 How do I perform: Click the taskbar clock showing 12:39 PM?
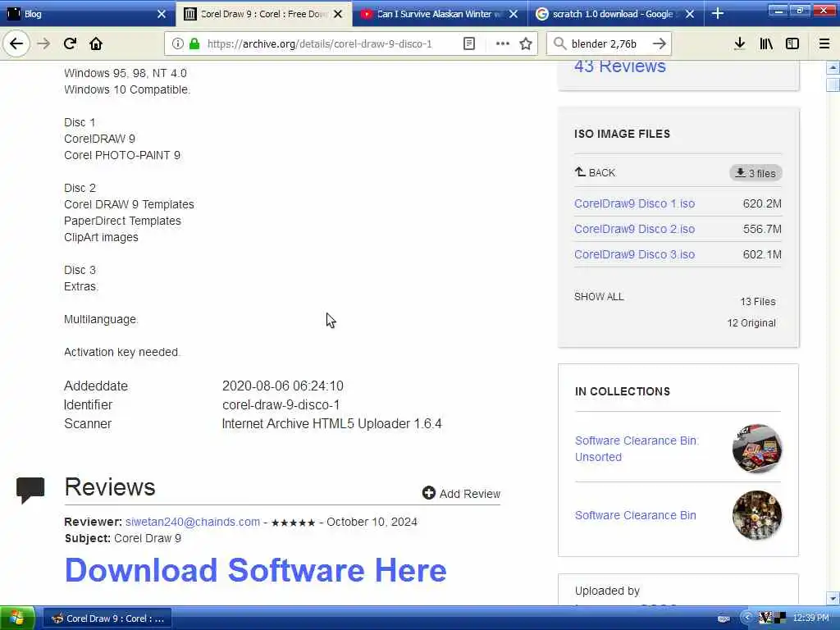(810, 619)
